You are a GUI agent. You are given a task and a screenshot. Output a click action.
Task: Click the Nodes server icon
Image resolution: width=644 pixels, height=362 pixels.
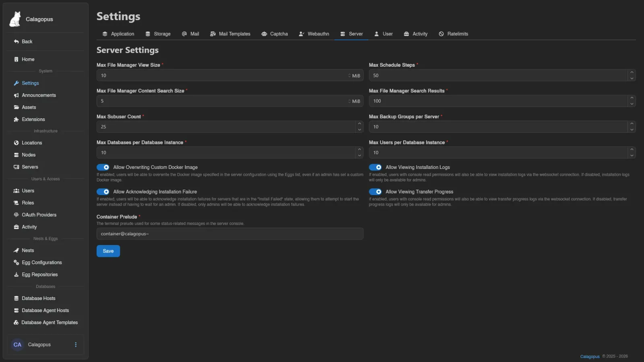click(x=17, y=155)
